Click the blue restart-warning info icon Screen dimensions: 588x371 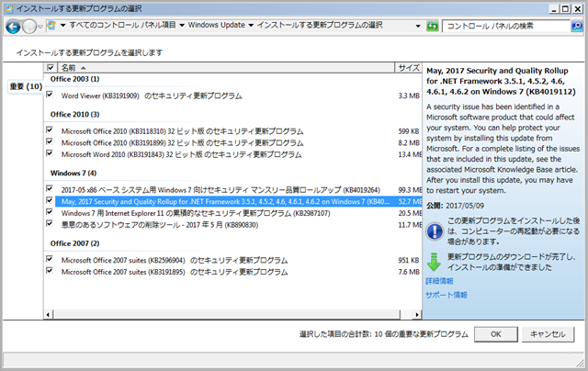pyautogui.click(x=435, y=230)
